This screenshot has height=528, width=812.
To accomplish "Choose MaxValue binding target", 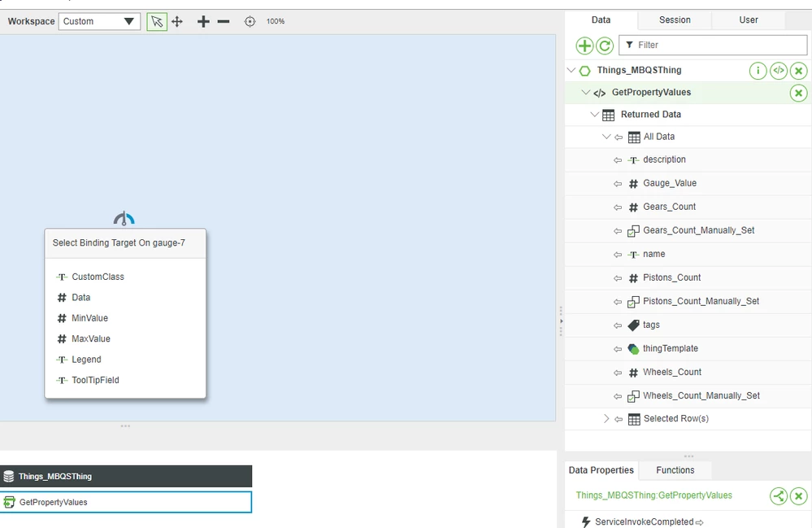I will (x=90, y=339).
